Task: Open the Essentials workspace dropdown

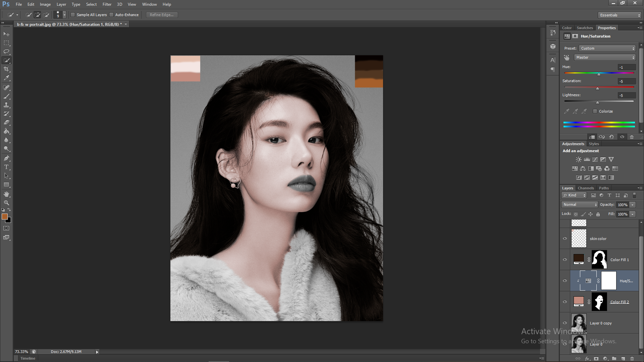Action: 620,15
